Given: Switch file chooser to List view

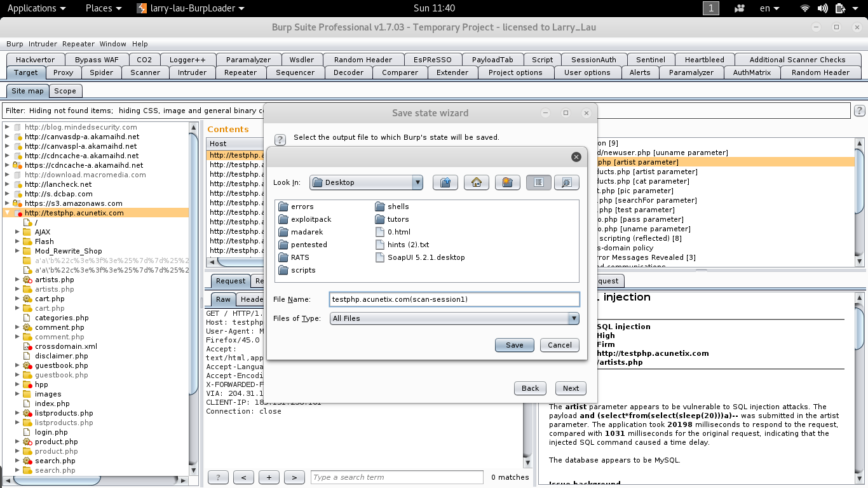Looking at the screenshot, I should (x=539, y=182).
